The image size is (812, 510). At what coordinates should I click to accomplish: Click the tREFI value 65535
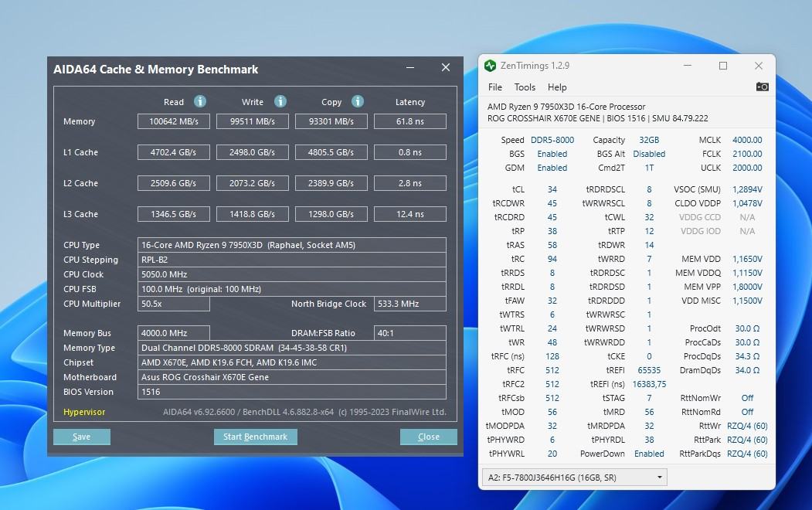click(649, 370)
